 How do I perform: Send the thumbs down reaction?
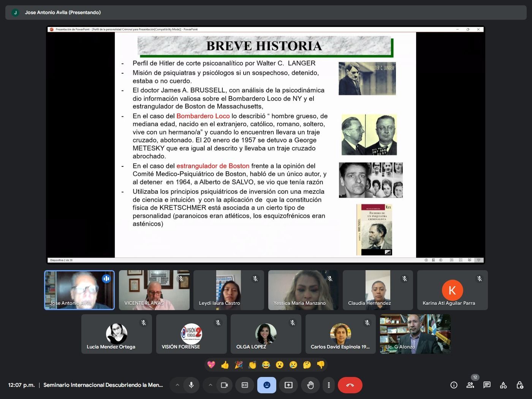321,365
